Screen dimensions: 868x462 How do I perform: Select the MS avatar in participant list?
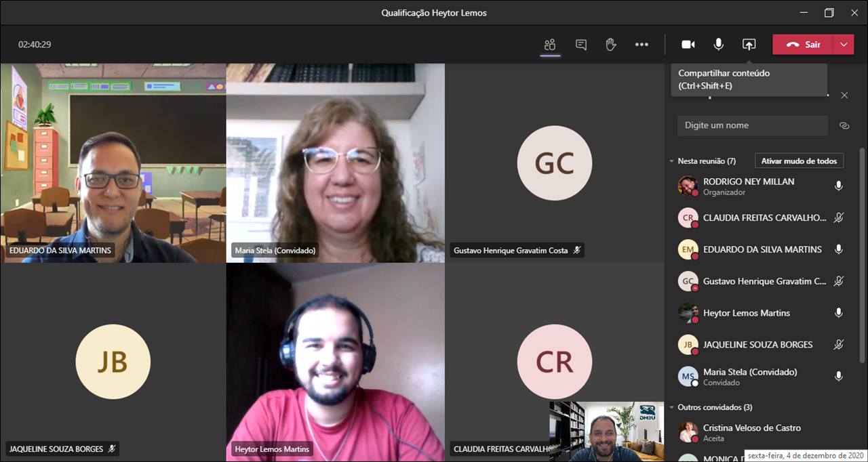point(688,376)
